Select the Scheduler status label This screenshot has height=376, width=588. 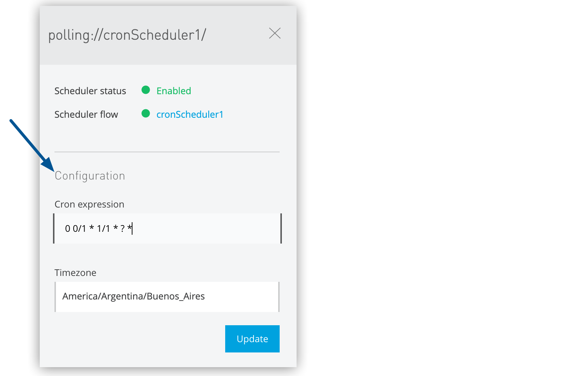click(90, 91)
